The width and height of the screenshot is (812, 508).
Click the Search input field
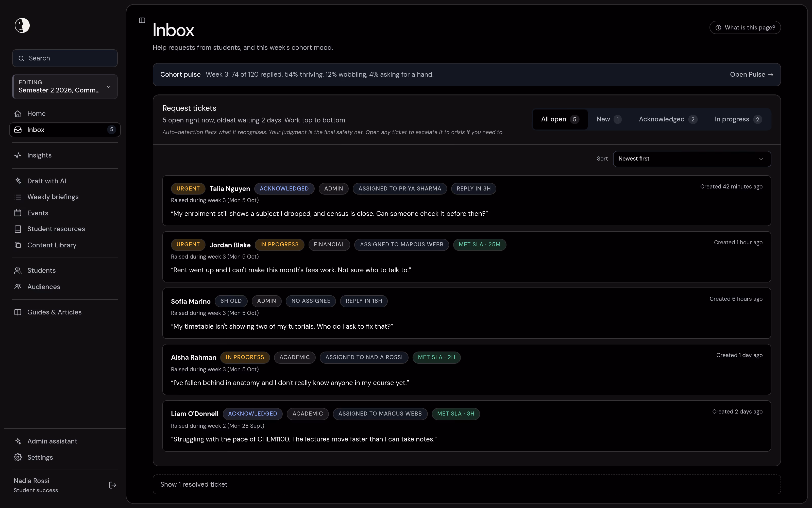pyautogui.click(x=65, y=58)
